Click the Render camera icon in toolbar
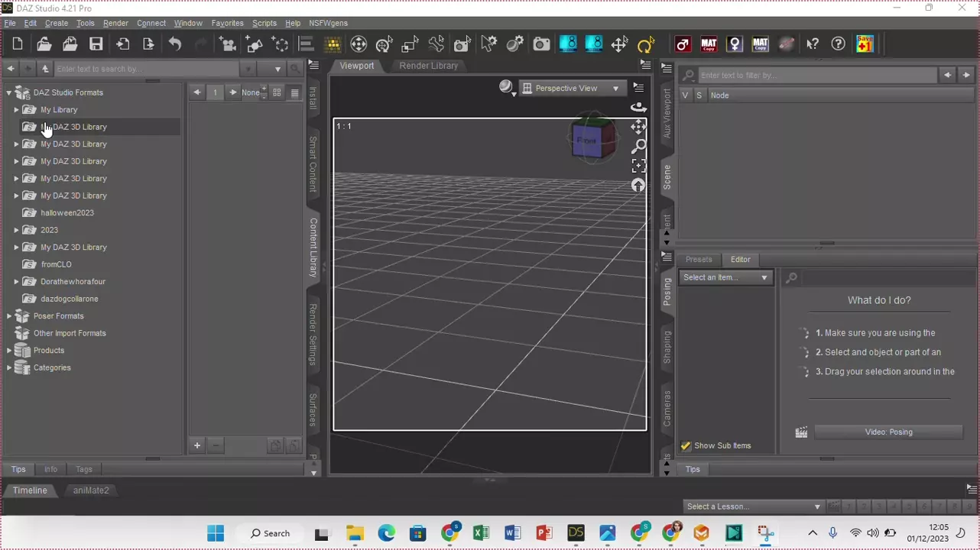 pyautogui.click(x=541, y=44)
